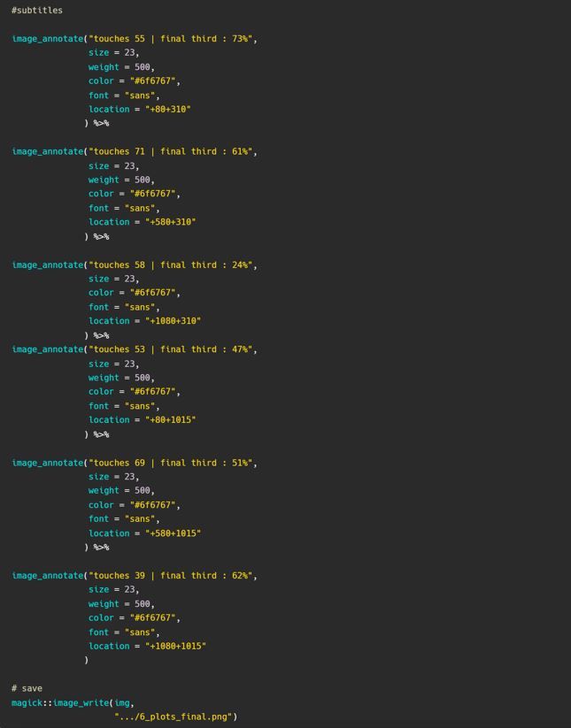Click the magick namespace prefix
Image resolution: width=571 pixels, height=728 pixels.
27,703
